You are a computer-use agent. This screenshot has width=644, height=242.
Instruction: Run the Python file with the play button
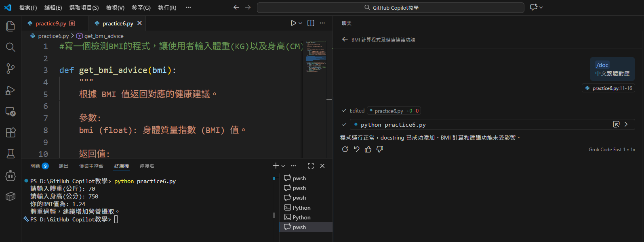[293, 23]
